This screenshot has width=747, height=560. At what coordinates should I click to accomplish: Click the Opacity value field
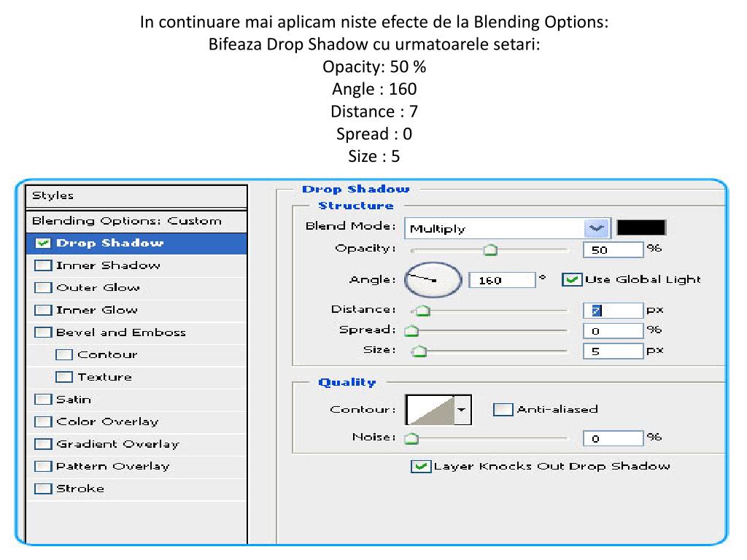point(613,250)
